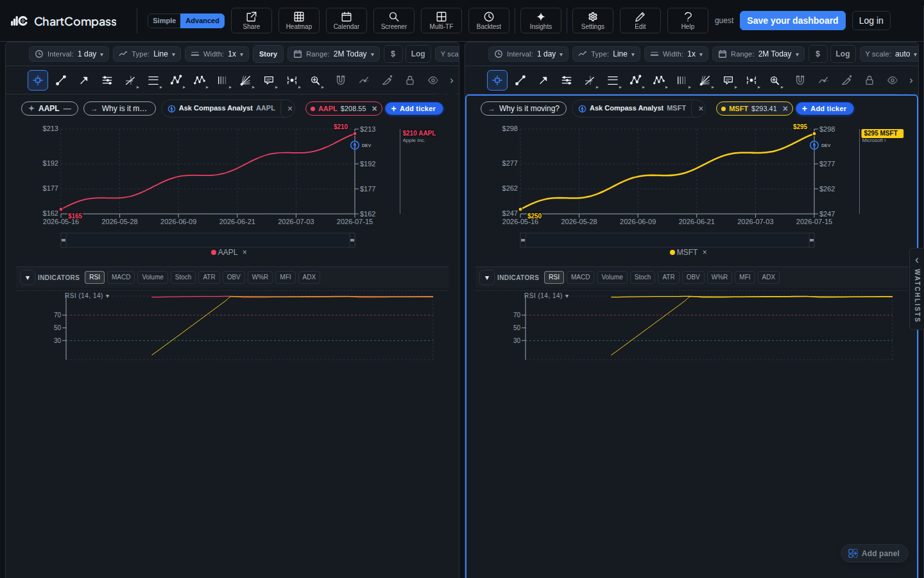The height and width of the screenshot is (578, 924).
Task: Pick wave pattern tool in MSFT panel
Action: pyautogui.click(x=659, y=80)
